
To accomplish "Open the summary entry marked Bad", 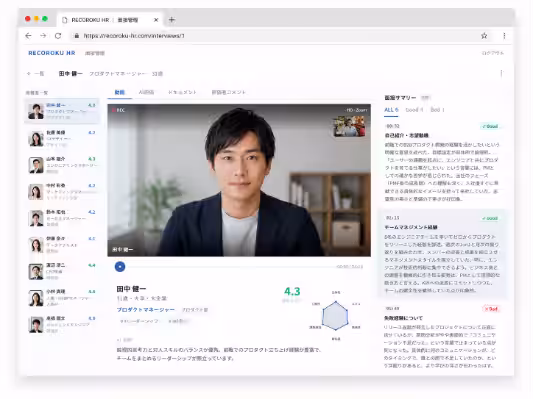I will coord(442,337).
